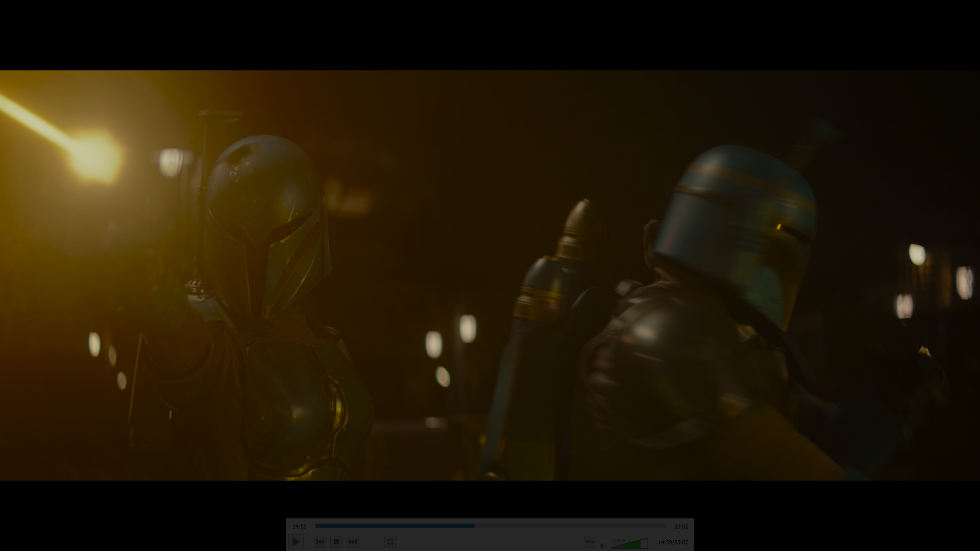The image size is (980, 551).
Task: Click the video frame to pause
Action: point(490,275)
